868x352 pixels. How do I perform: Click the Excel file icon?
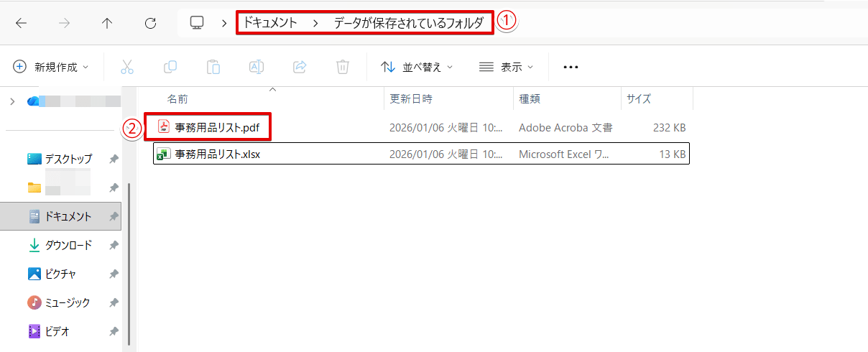[x=164, y=154]
